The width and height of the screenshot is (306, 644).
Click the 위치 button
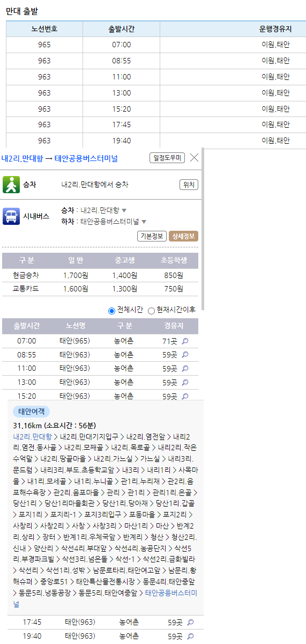189,185
